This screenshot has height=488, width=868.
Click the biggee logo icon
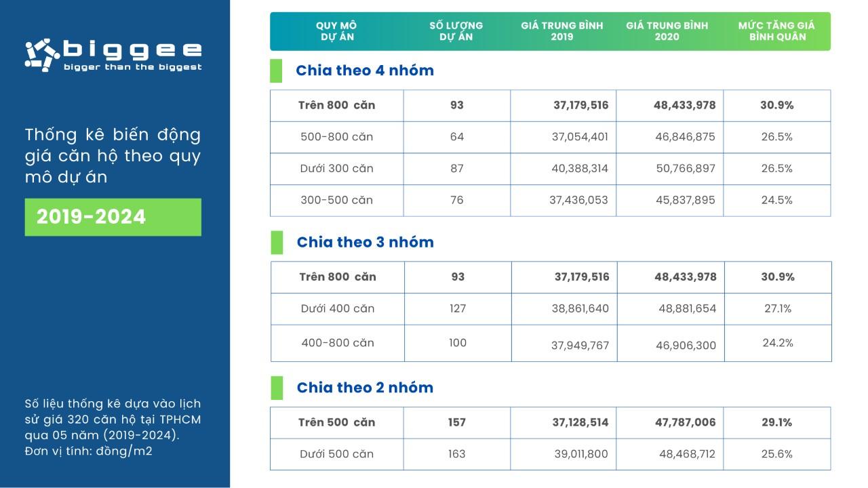coord(42,56)
